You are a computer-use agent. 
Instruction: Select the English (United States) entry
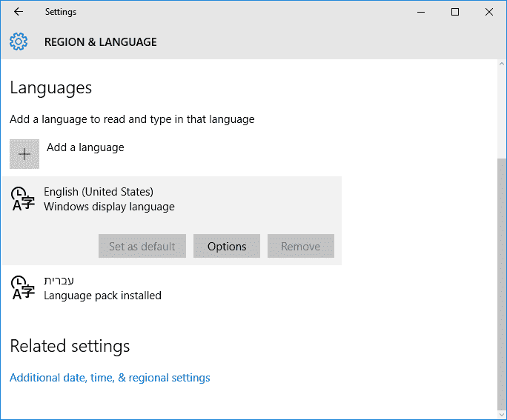pyautogui.click(x=172, y=221)
